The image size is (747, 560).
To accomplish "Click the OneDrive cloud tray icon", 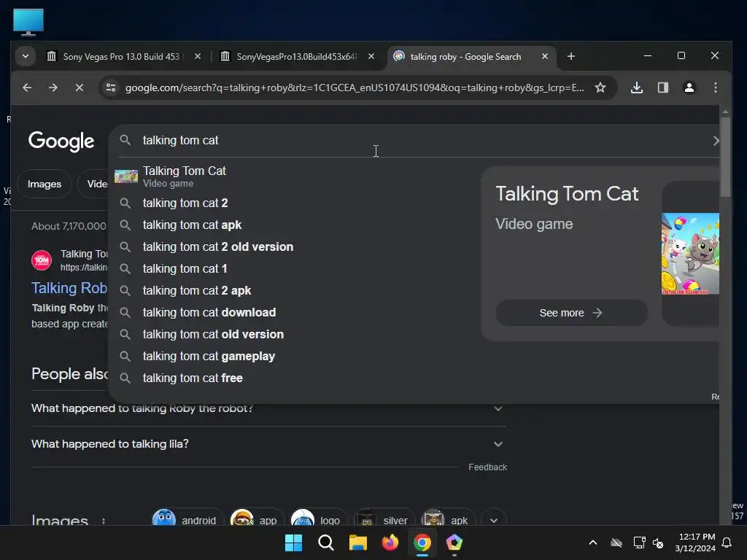I will point(616,542).
